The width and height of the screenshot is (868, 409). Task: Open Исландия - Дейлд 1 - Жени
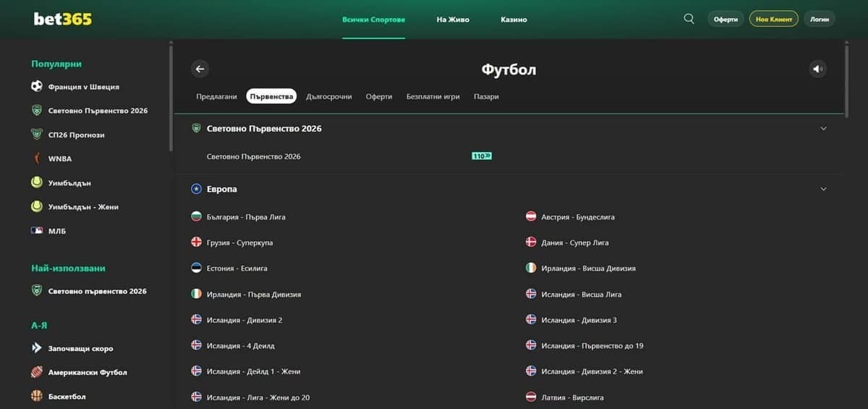[x=254, y=371]
